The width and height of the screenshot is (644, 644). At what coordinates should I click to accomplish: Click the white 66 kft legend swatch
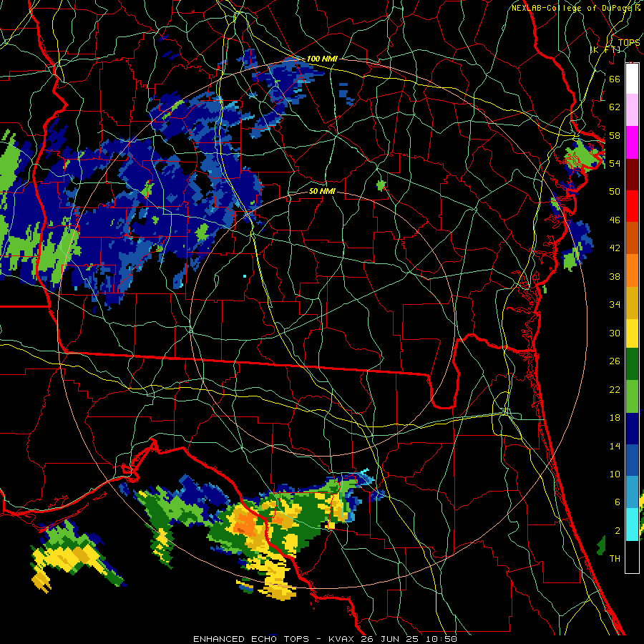pos(632,79)
